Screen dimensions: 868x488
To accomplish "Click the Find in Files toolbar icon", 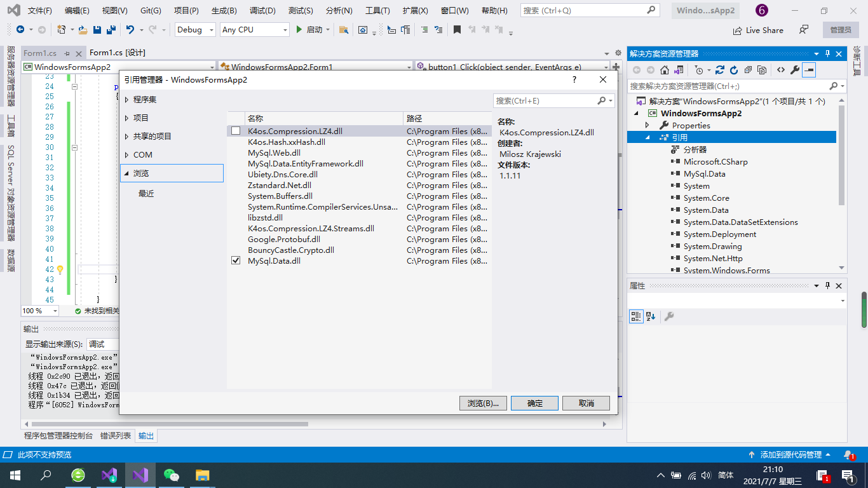I will tap(344, 30).
